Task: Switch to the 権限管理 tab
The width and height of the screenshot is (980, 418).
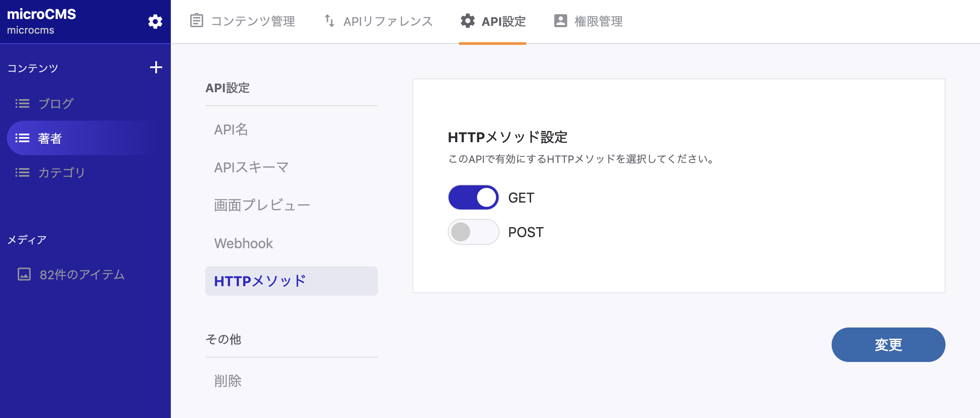Action: tap(588, 21)
